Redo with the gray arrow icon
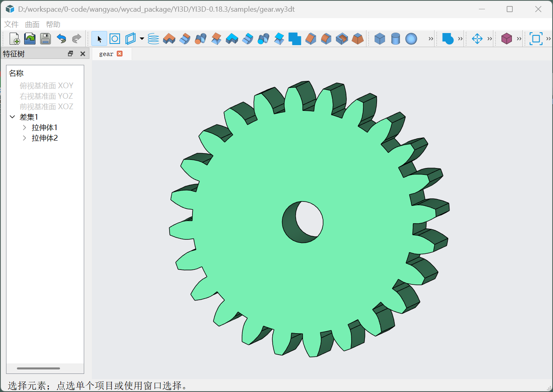The image size is (553, 392). (x=77, y=39)
